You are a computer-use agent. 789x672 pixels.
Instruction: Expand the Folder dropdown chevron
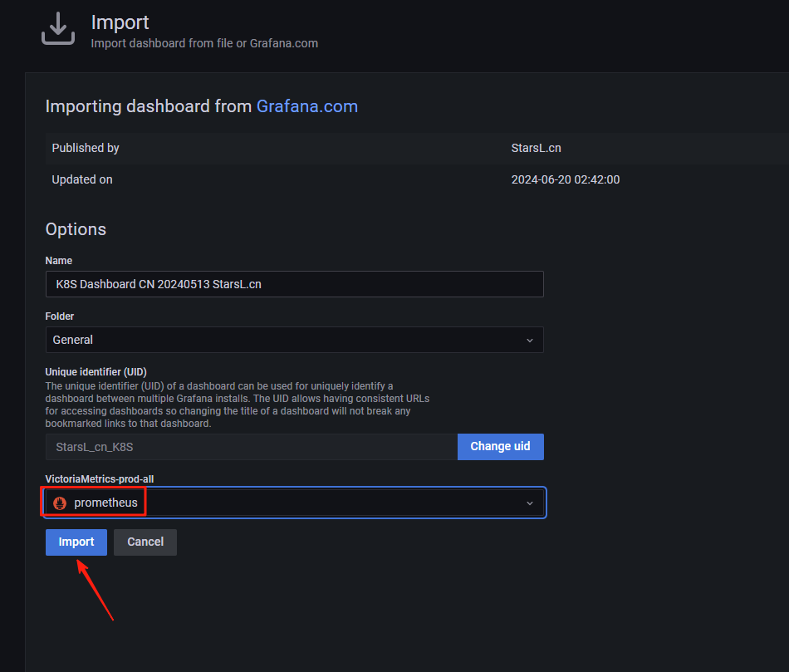[529, 341]
